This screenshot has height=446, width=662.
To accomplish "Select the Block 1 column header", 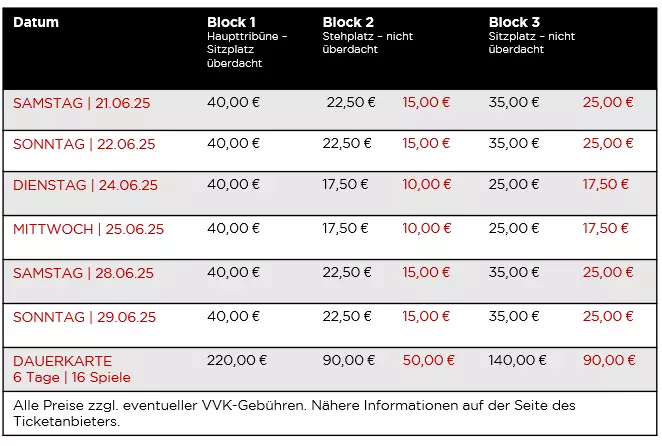I will [232, 22].
